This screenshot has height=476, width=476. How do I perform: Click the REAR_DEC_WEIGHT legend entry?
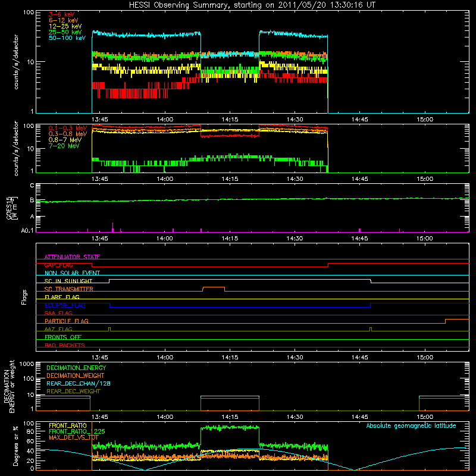coord(73,392)
